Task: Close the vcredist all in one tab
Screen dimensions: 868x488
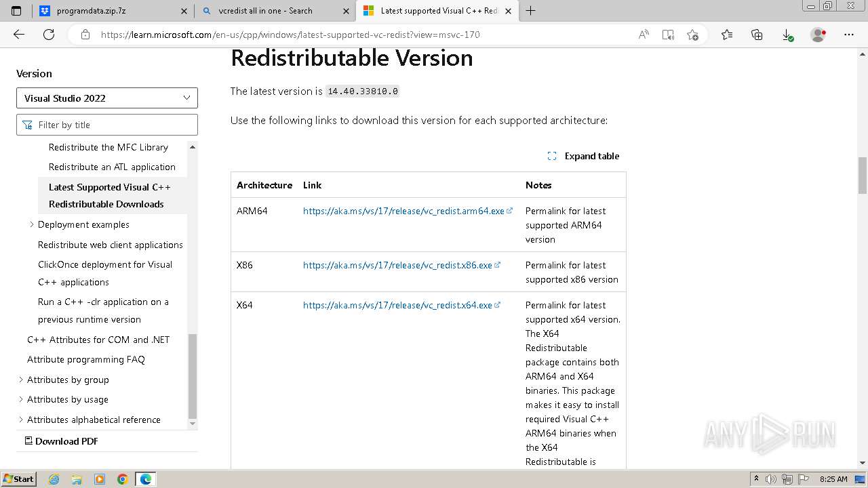Action: (346, 11)
